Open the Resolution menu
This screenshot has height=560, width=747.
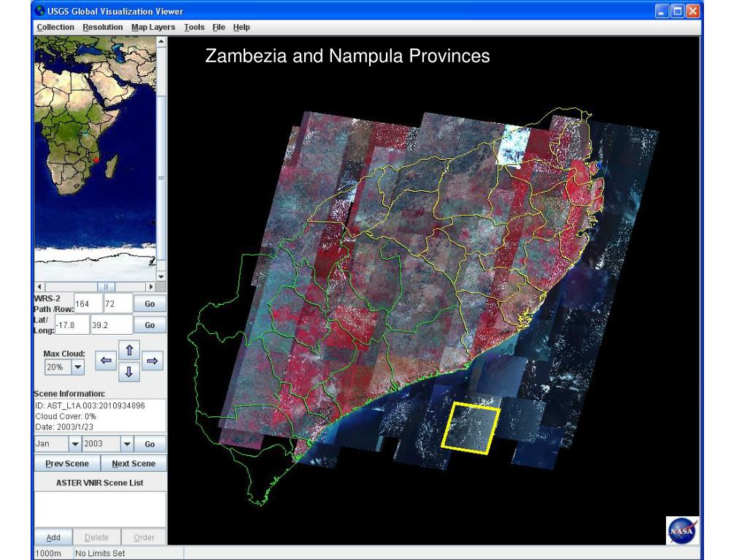pyautogui.click(x=102, y=27)
